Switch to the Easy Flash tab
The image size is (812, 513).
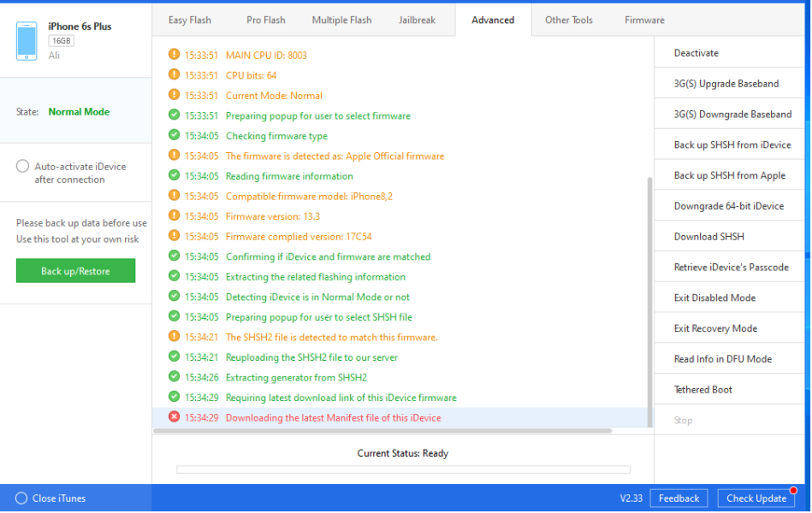pyautogui.click(x=190, y=20)
